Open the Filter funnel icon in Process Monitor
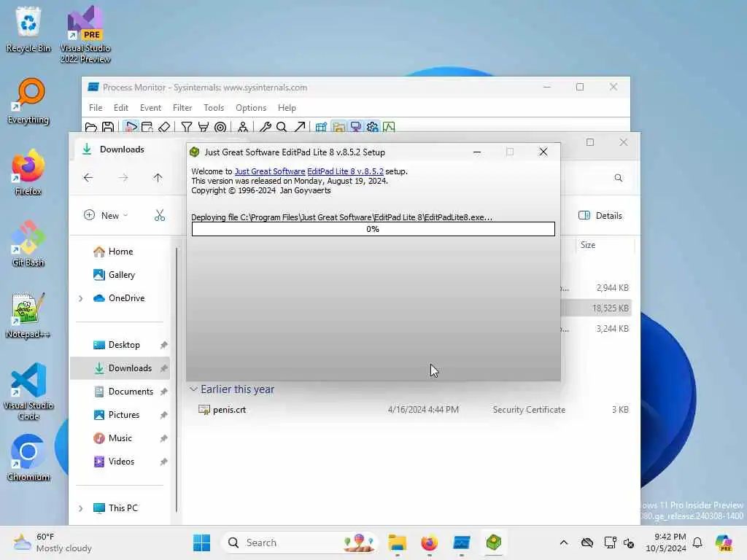 [x=187, y=127]
